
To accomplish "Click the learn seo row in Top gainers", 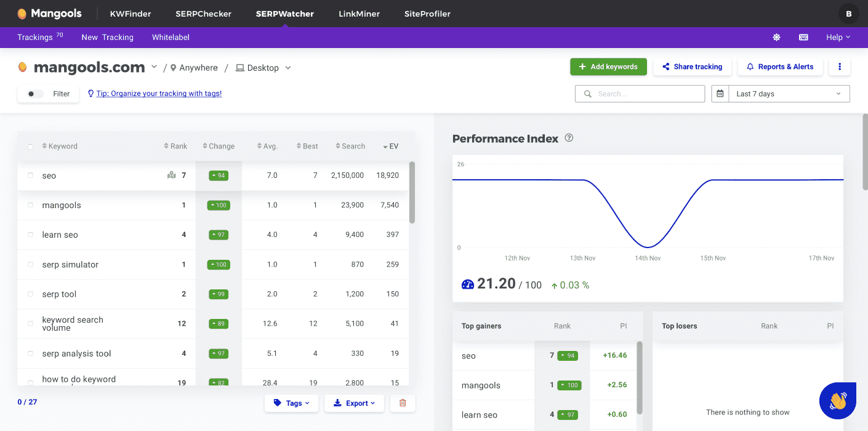I will (x=544, y=415).
